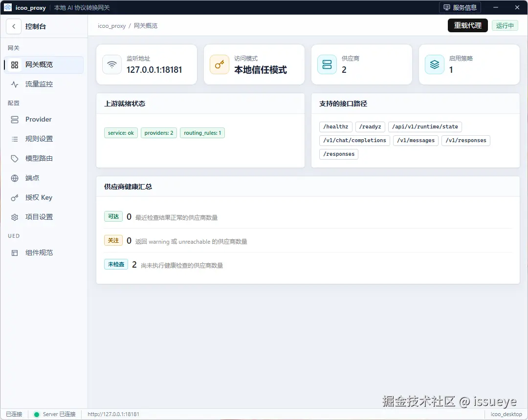Screen dimensions: 528x420
Task: Open the 端点 menu item
Action: pyautogui.click(x=44, y=178)
